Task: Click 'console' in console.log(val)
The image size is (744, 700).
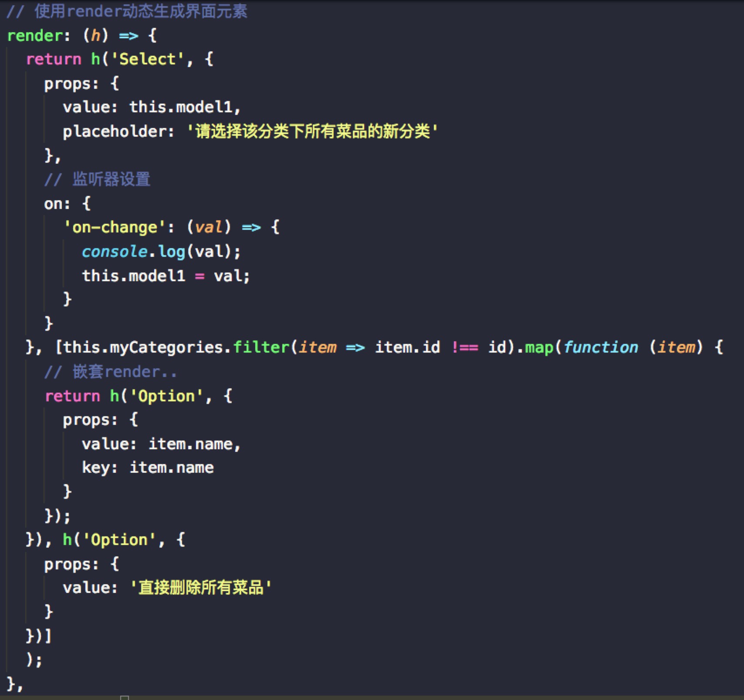Action: pyautogui.click(x=115, y=252)
